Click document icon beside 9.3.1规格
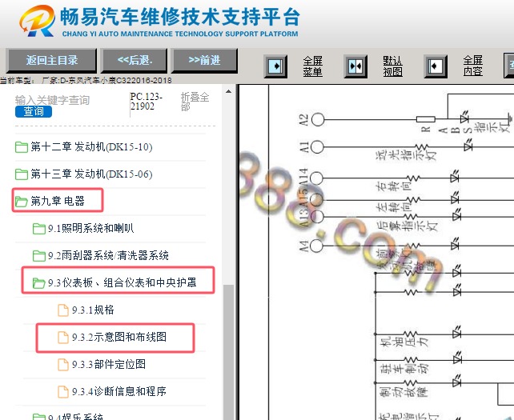This screenshot has height=420, width=514. point(63,310)
